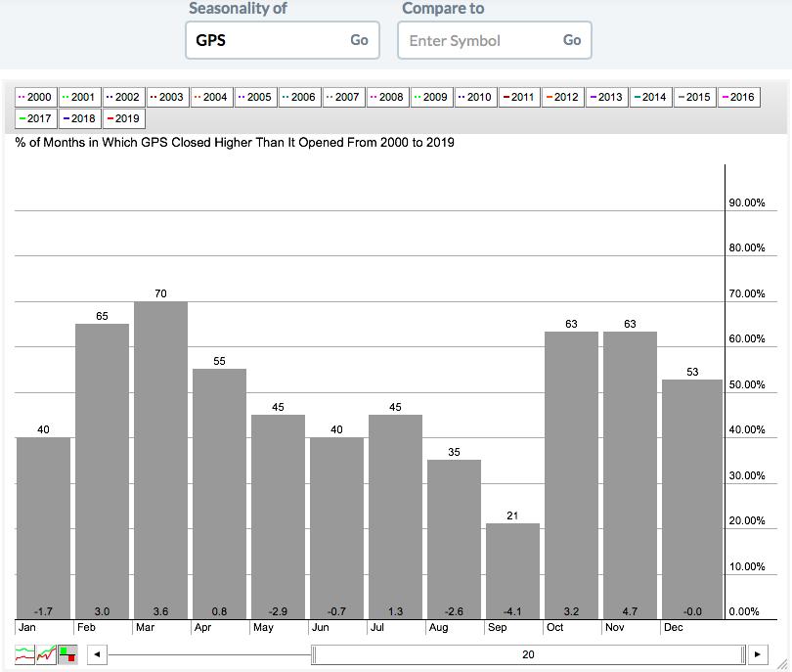Image resolution: width=792 pixels, height=672 pixels.
Task: Click the 4.7 average return value
Action: coord(630,611)
